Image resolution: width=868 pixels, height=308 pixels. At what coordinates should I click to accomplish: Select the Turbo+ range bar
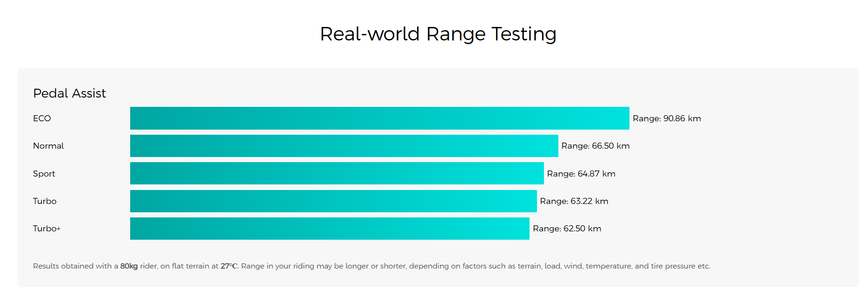click(x=330, y=229)
